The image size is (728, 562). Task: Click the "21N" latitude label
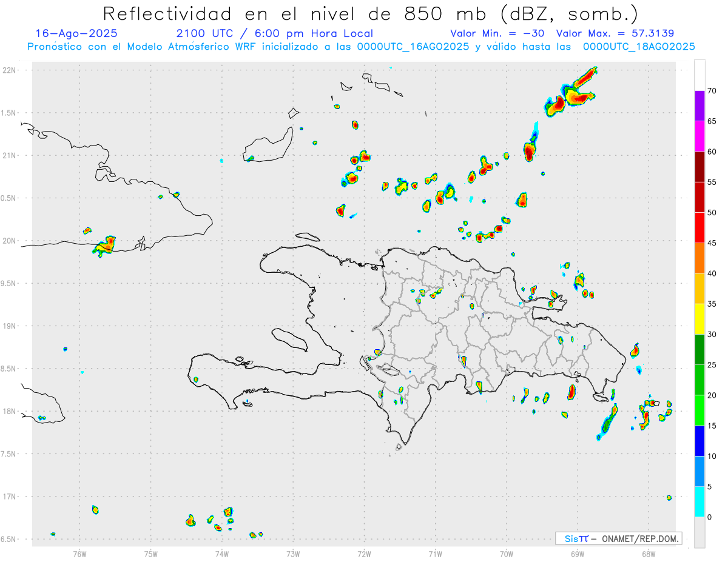coord(10,155)
